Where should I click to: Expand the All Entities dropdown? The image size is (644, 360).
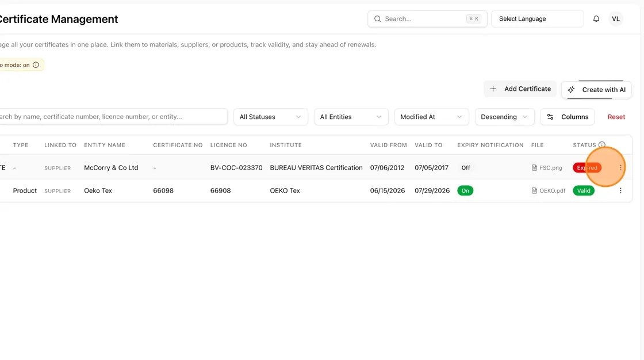pyautogui.click(x=351, y=117)
